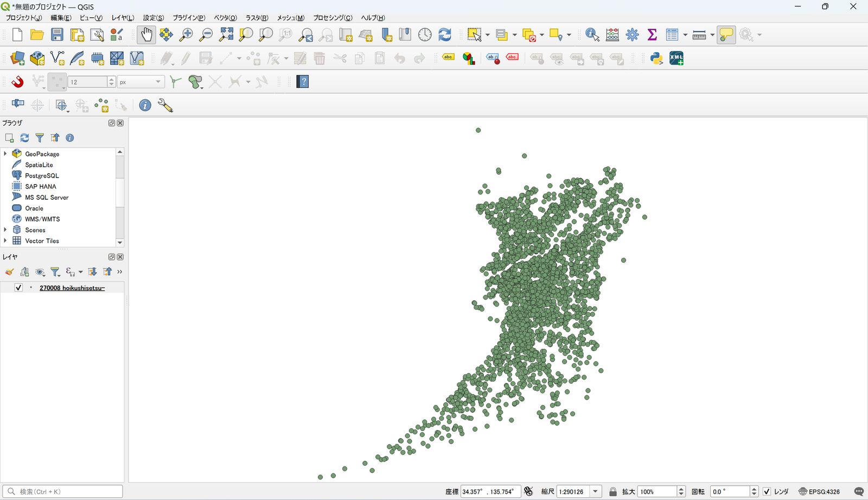Select the Pan Map hand tool
868x500 pixels.
[146, 35]
